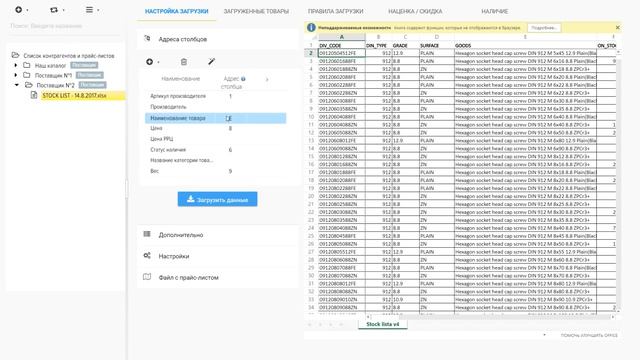
Task: Expand the 'Файл с прайс-листом' section
Action: (218, 277)
